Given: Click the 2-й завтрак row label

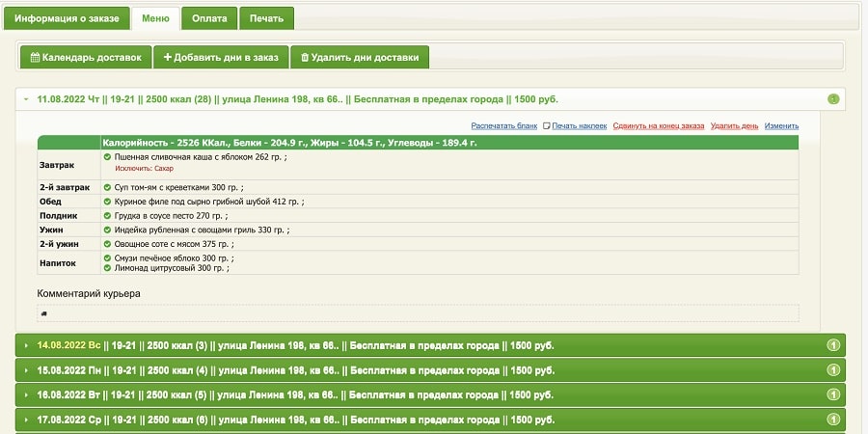Looking at the screenshot, I should [65, 187].
